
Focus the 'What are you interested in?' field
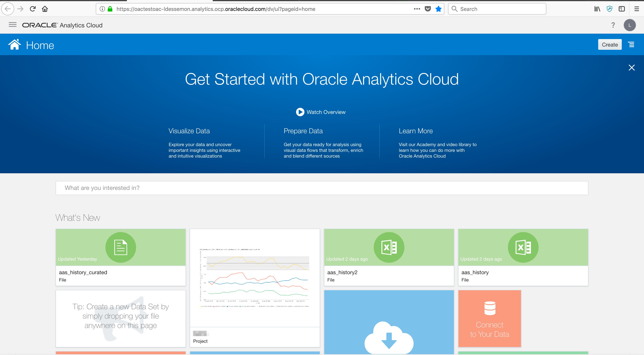coord(322,188)
